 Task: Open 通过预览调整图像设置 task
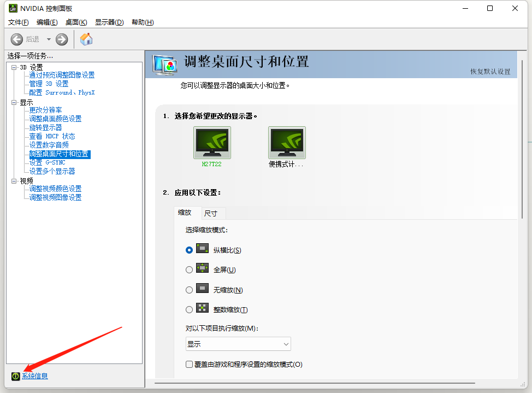62,75
